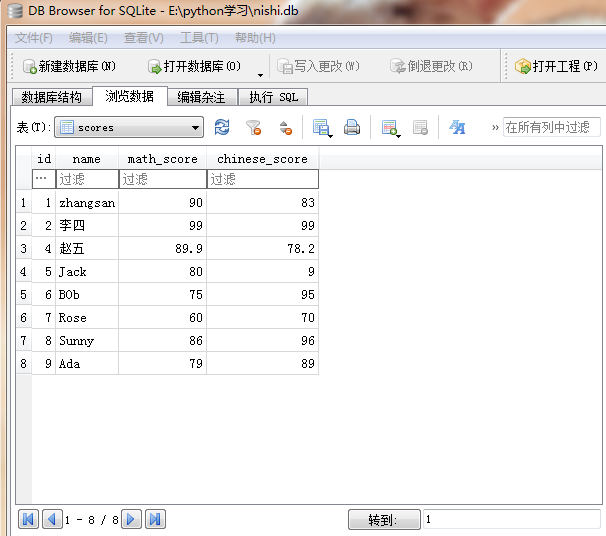The height and width of the screenshot is (536, 606).
Task: Click 新建数据库 toolbar button
Action: pyautogui.click(x=69, y=66)
